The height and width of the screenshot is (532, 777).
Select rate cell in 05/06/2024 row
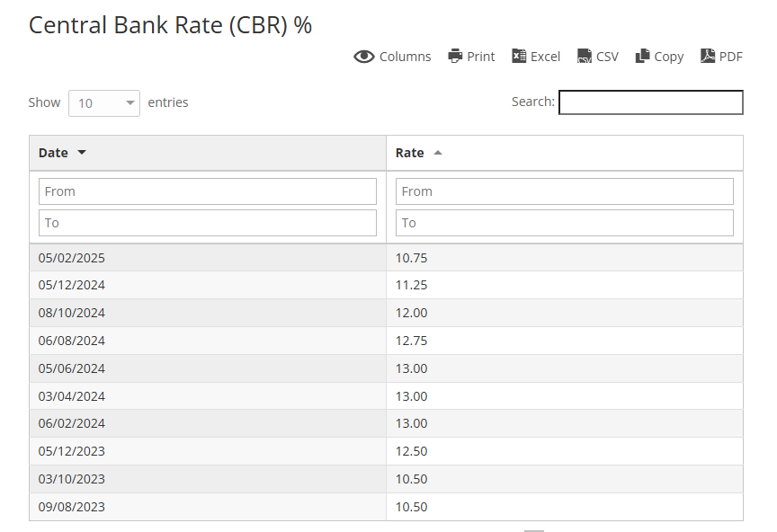(565, 368)
